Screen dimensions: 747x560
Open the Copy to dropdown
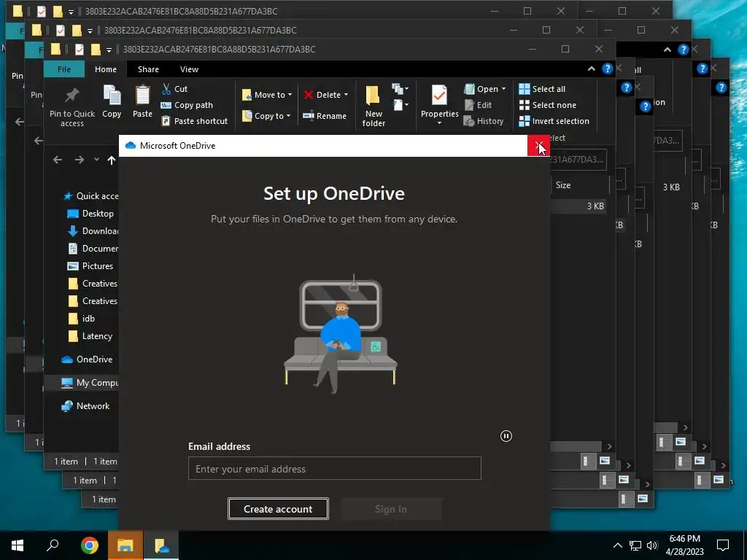(x=266, y=116)
